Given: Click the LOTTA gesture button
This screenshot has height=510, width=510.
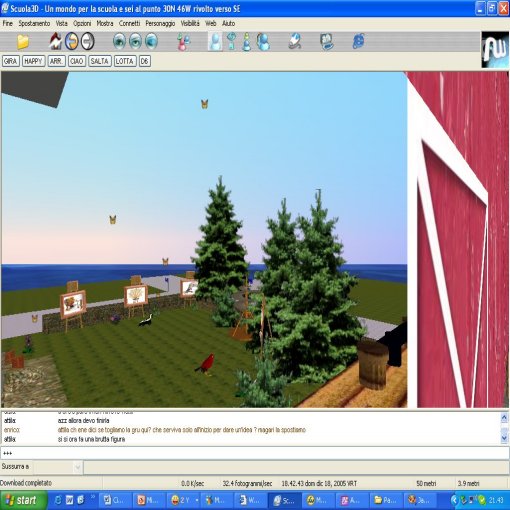Looking at the screenshot, I should (x=125, y=61).
